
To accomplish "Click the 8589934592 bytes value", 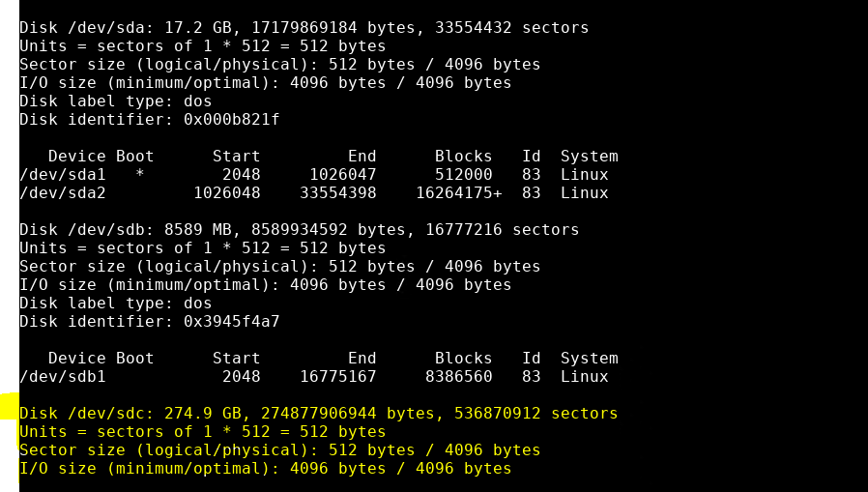I will 300,230.
